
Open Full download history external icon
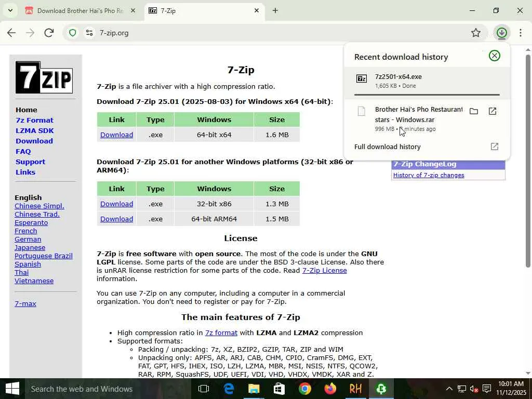point(495,147)
